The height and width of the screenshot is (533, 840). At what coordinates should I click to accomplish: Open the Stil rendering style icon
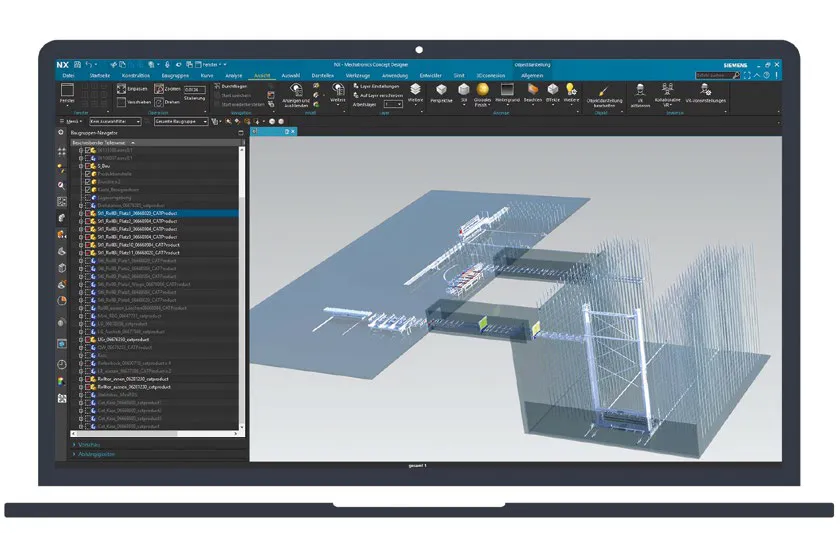(x=464, y=89)
